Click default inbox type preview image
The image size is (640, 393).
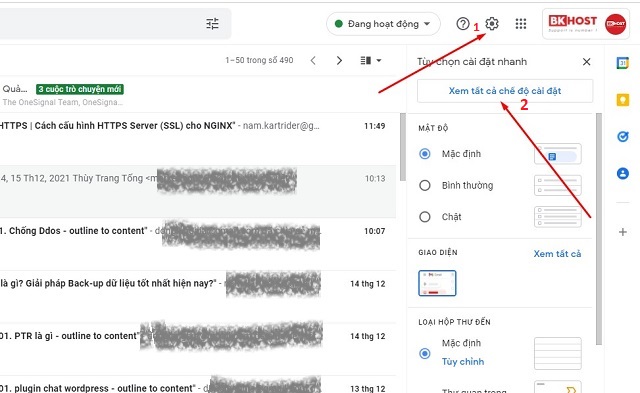coord(558,353)
